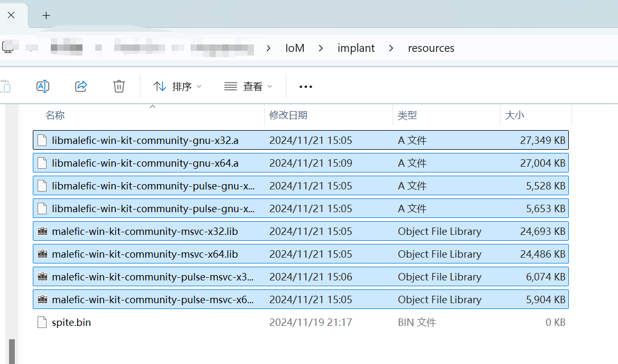Click the View lines icon next to 查看
Image resolution: width=618 pixels, height=364 pixels.
pos(230,86)
